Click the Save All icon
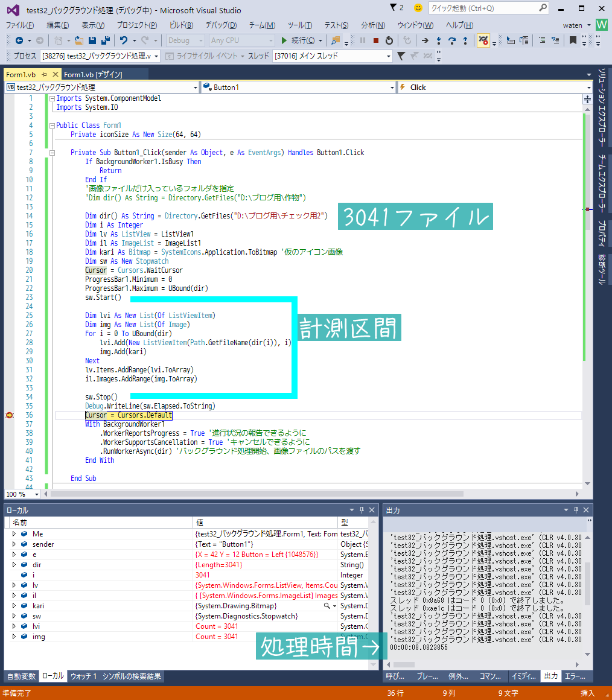Viewport: 612px width, 700px height. [106, 41]
